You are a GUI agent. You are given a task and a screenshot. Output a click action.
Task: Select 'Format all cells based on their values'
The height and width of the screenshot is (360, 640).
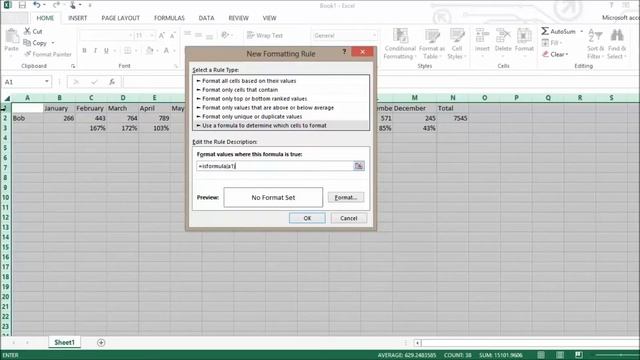click(x=281, y=81)
